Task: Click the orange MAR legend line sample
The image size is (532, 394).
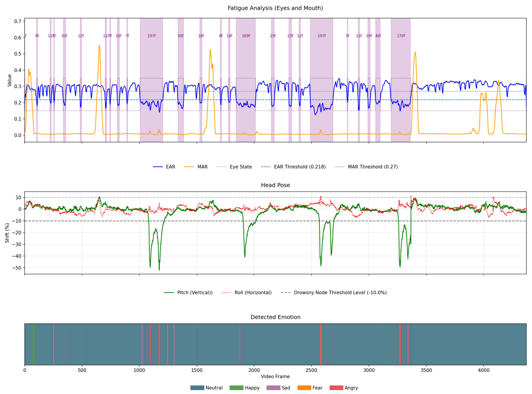Action: pyautogui.click(x=189, y=167)
